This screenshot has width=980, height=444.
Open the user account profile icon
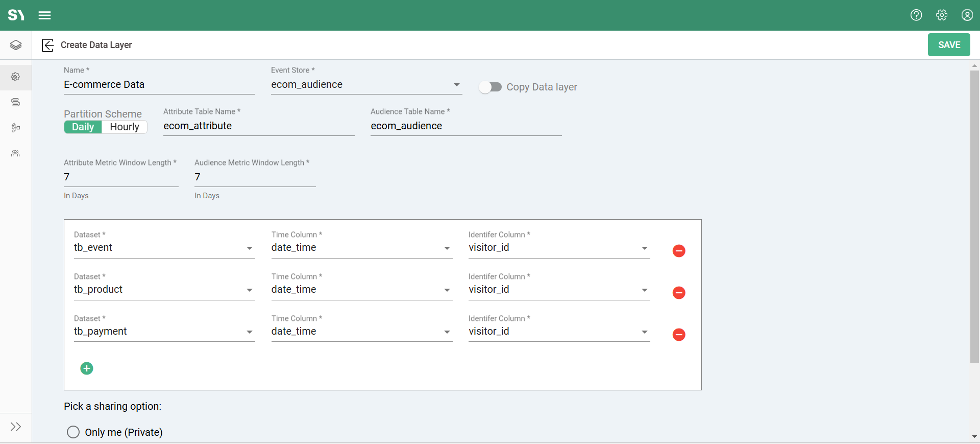pyautogui.click(x=967, y=15)
